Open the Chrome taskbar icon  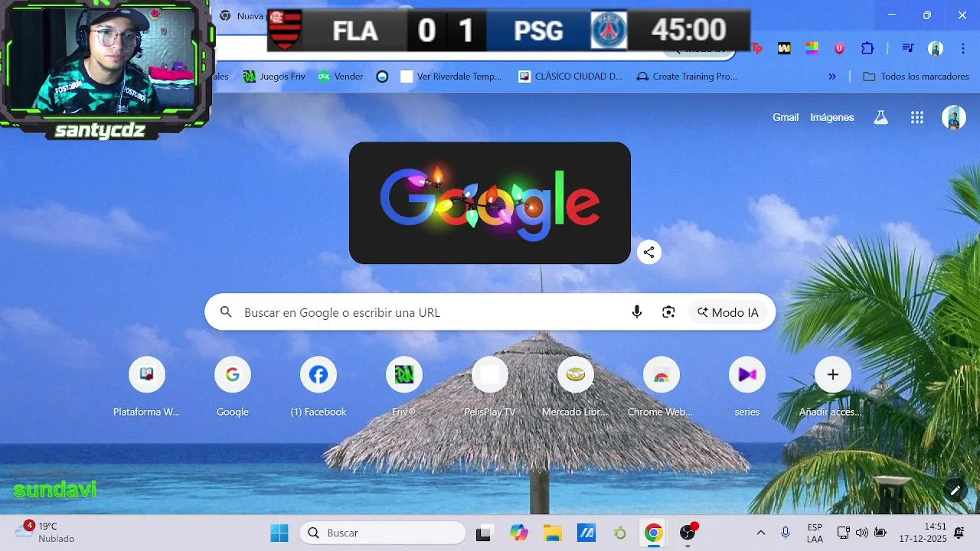[x=653, y=533]
